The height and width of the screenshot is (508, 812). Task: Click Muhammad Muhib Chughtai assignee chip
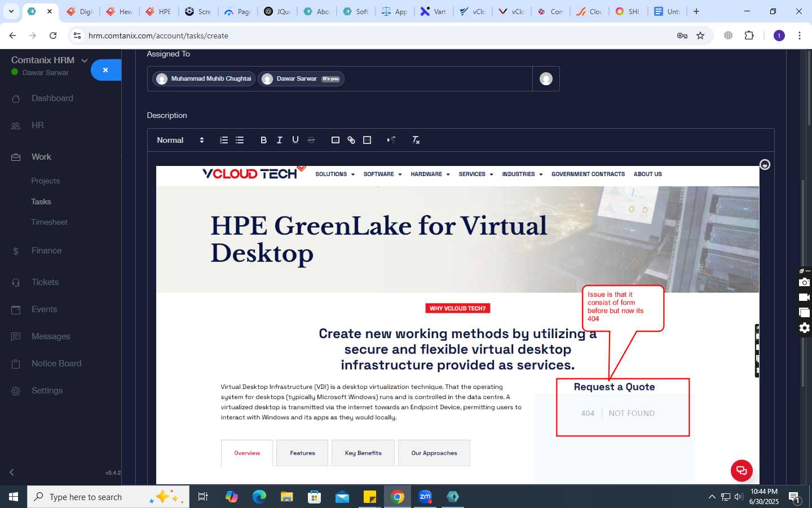click(x=204, y=79)
